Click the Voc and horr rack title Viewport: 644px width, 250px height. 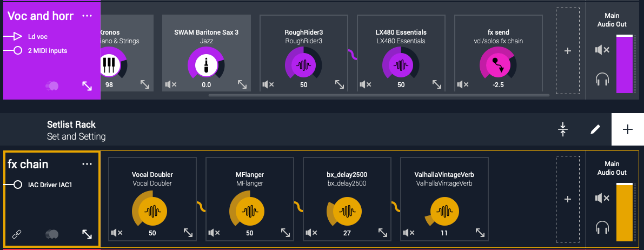40,16
